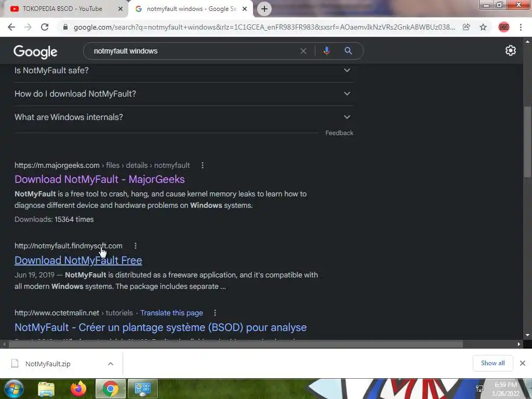Open a new tab with the plus button
Screen dimensions: 532x399
[x=264, y=9]
